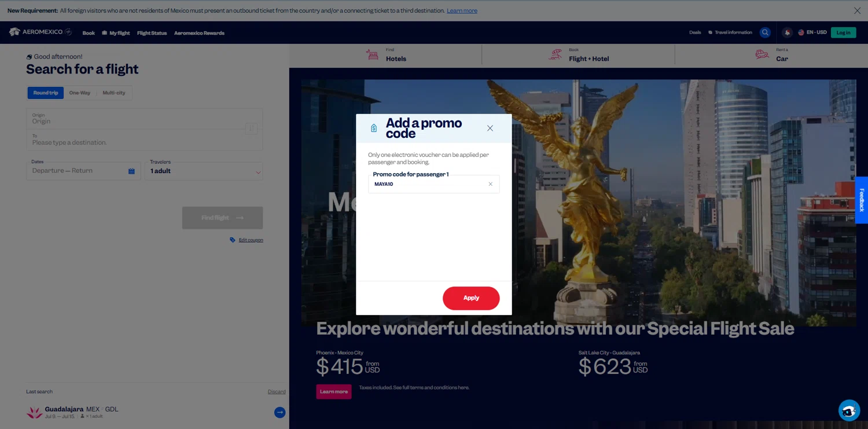Click the promo voucher icon in dialog header
The image size is (868, 429).
pos(374,128)
